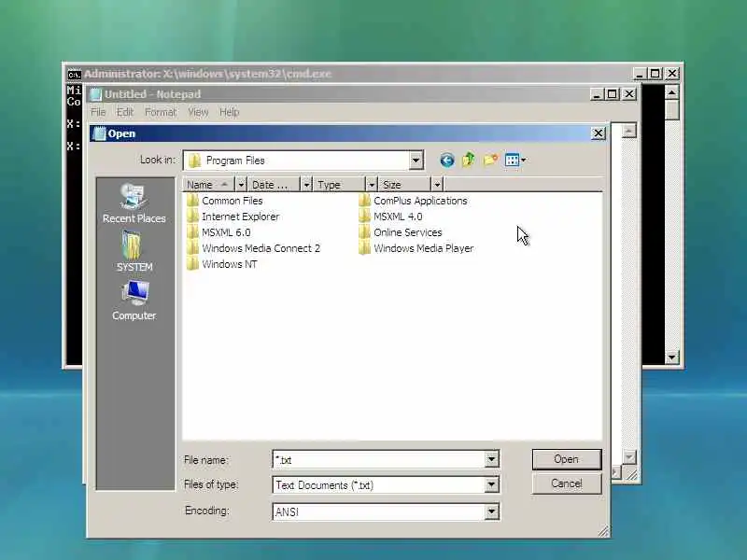
Task: Expand the Look in folder dropdown
Action: point(416,161)
